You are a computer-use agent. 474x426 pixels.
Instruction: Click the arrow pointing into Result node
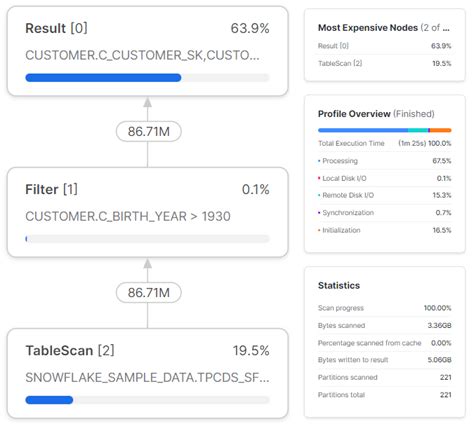(148, 102)
